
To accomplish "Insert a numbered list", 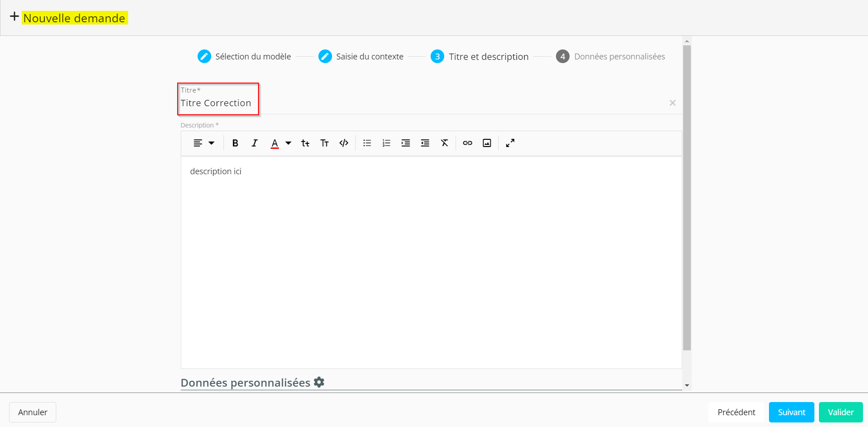I will tap(387, 143).
